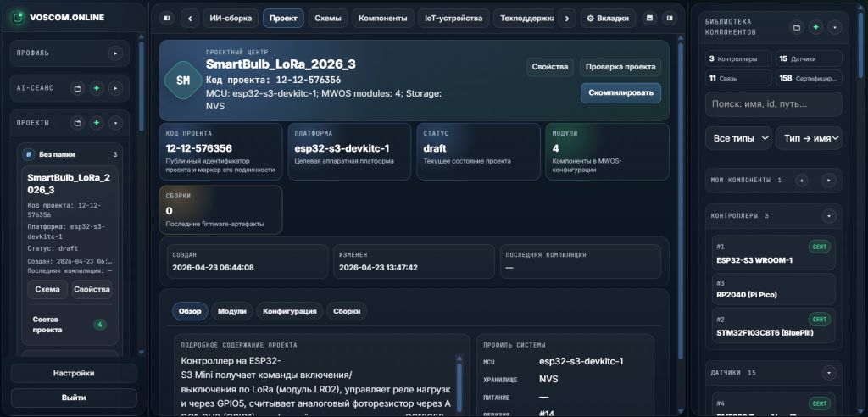Focus the component search field

coord(773,104)
